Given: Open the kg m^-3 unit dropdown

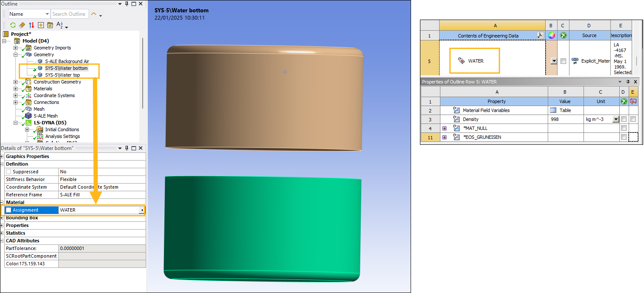Looking at the screenshot, I should click(x=615, y=119).
